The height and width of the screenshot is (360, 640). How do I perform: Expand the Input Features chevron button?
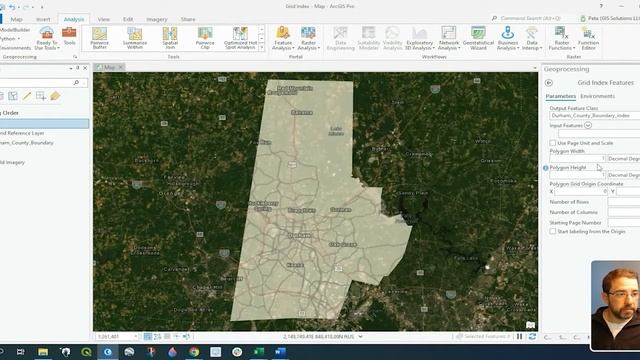pos(588,125)
